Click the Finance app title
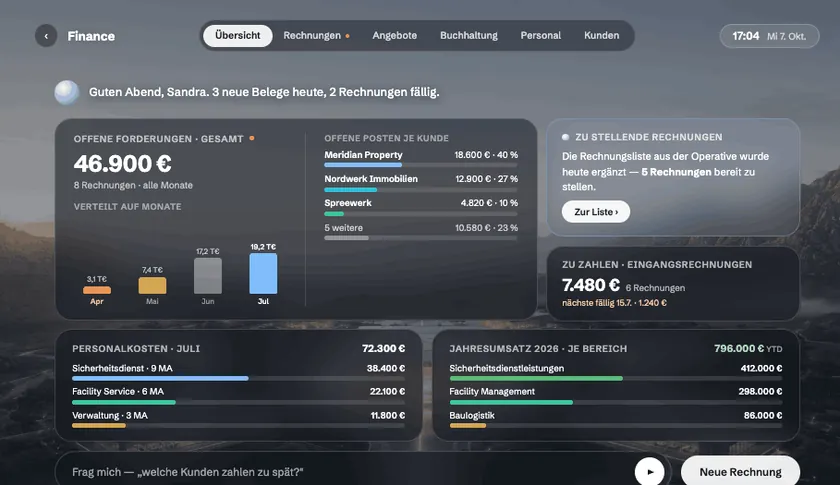The width and height of the screenshot is (840, 485). (x=91, y=36)
